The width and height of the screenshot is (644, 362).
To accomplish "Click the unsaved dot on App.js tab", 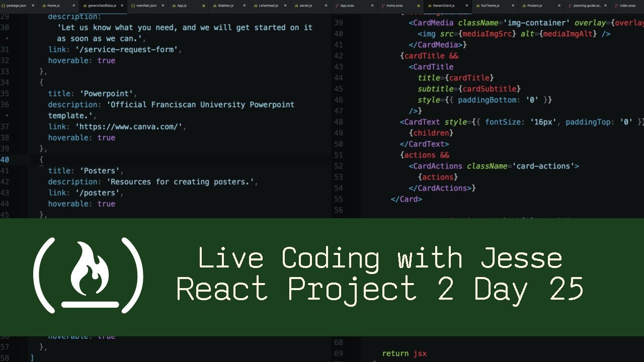I will click(x=203, y=6).
